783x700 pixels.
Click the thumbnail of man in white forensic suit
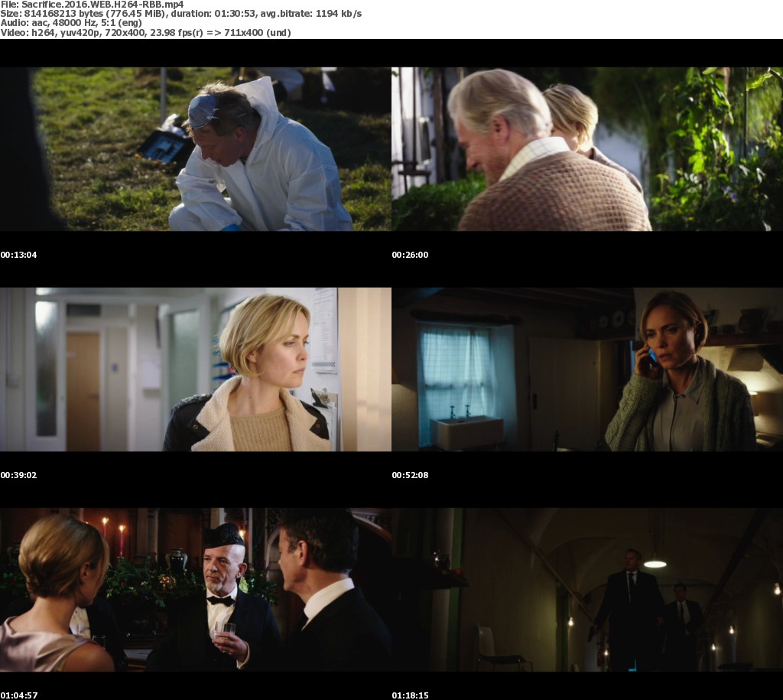(x=196, y=149)
